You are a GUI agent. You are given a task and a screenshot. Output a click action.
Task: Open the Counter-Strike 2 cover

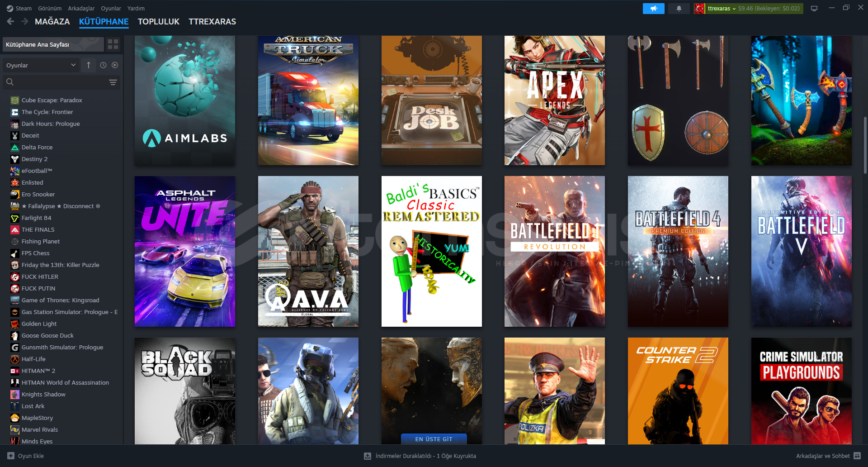click(678, 391)
